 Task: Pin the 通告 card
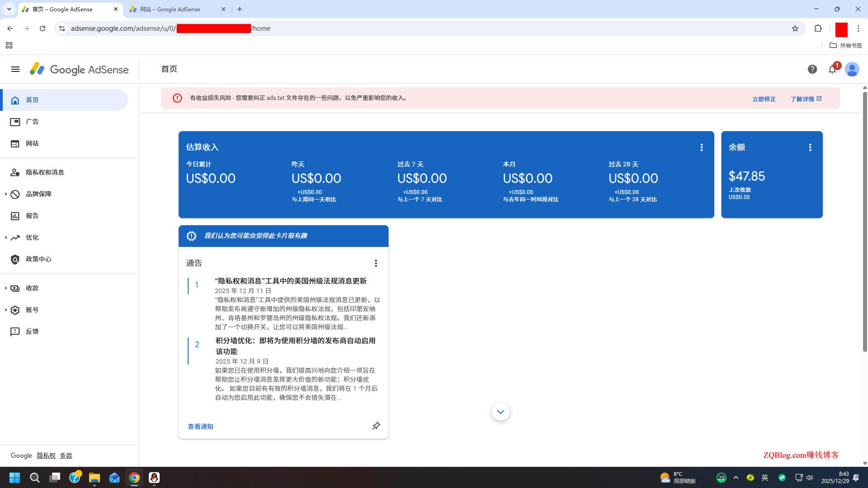pyautogui.click(x=376, y=426)
